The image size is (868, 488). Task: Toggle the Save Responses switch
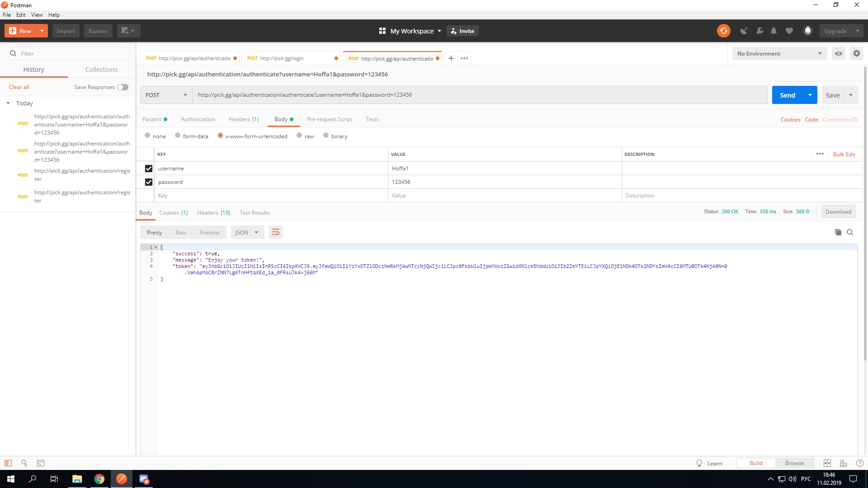(x=123, y=87)
